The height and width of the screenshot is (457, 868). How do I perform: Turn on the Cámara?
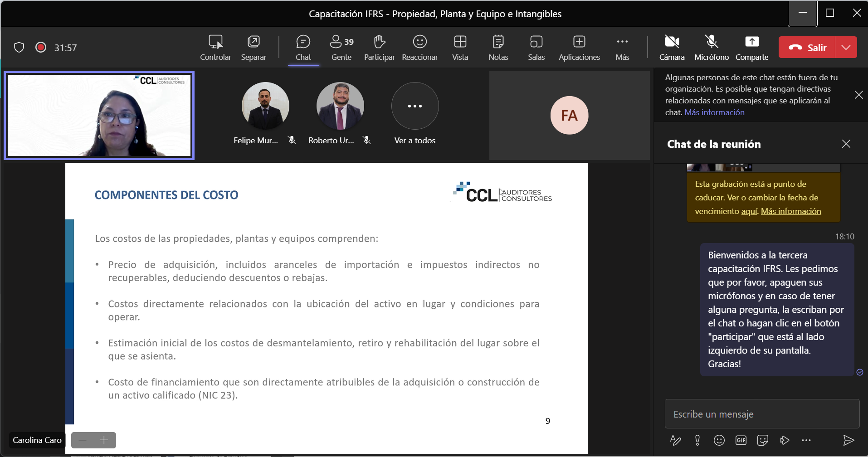(672, 48)
